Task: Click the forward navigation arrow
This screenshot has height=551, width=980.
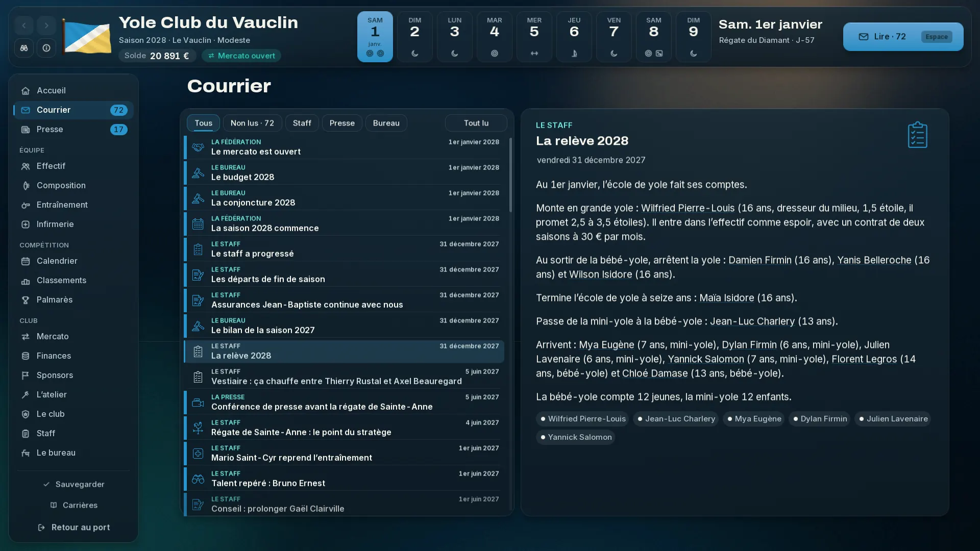Action: coord(46,26)
